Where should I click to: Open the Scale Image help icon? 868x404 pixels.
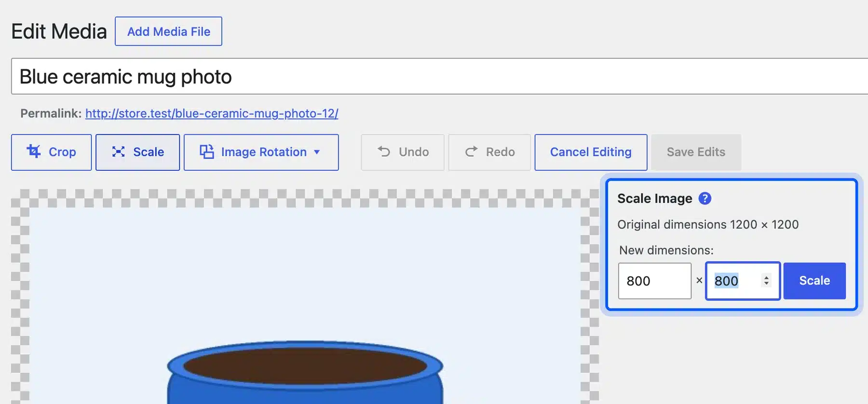click(705, 198)
